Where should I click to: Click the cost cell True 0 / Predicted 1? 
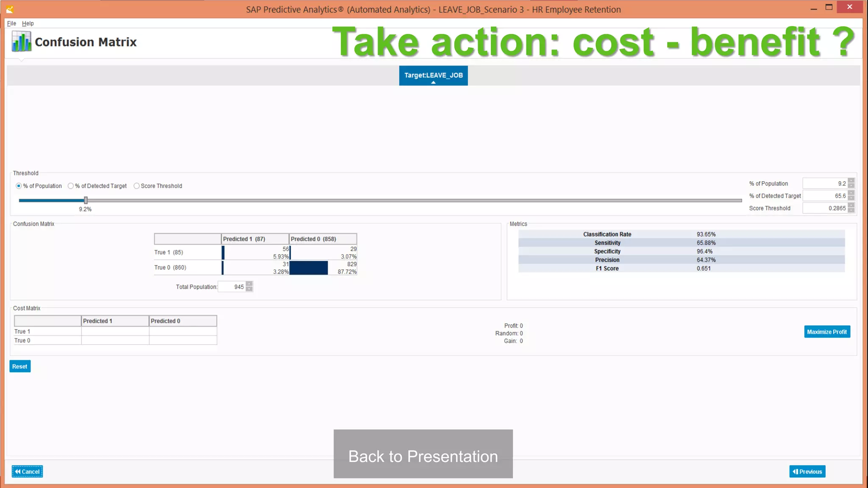click(115, 340)
